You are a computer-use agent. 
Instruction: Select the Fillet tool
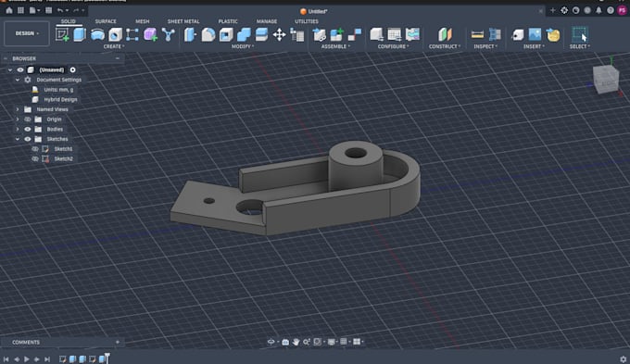208,34
